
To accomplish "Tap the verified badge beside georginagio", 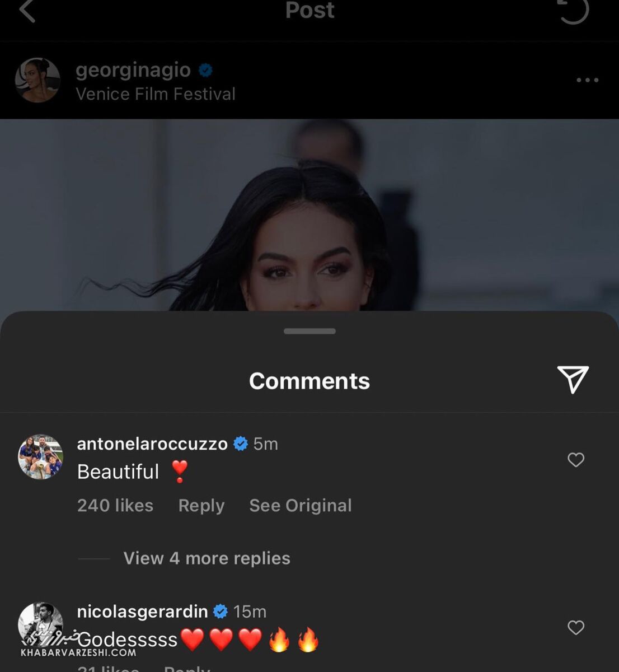I will [205, 71].
